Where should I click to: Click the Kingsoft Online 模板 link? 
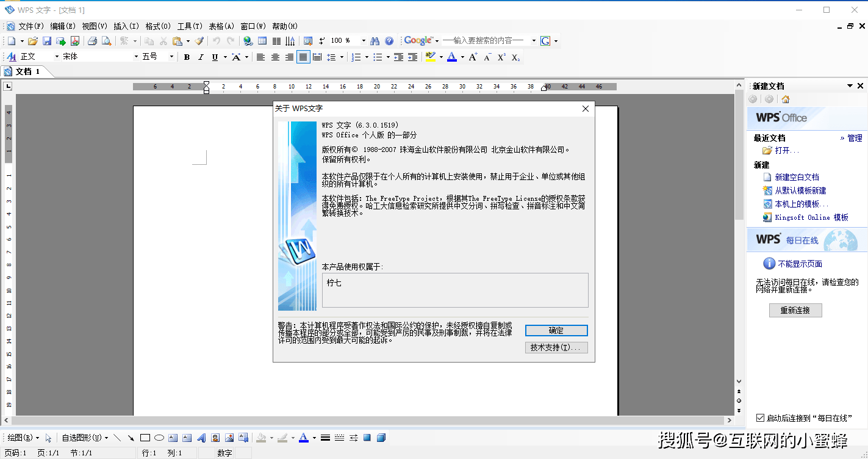811,217
